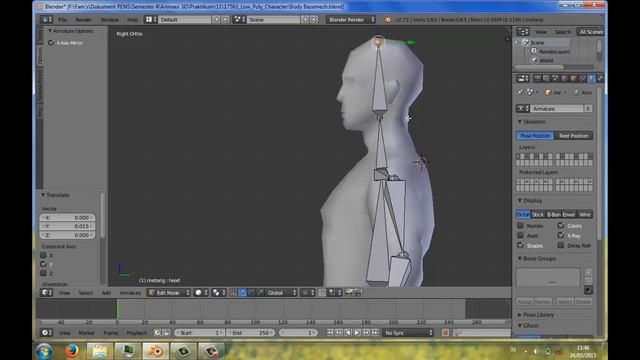Toggle the Z constraint axis checkbox
The width and height of the screenshot is (640, 360).
click(43, 273)
